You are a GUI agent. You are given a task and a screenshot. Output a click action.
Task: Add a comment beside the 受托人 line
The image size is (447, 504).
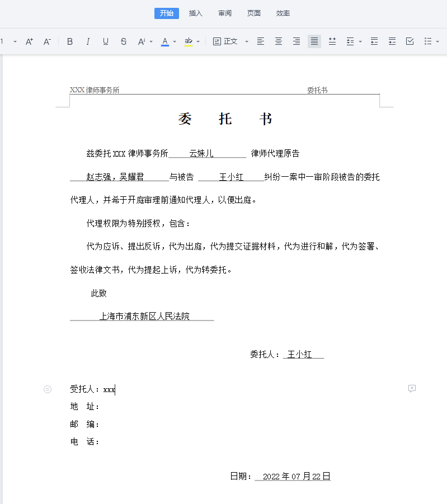click(412, 389)
